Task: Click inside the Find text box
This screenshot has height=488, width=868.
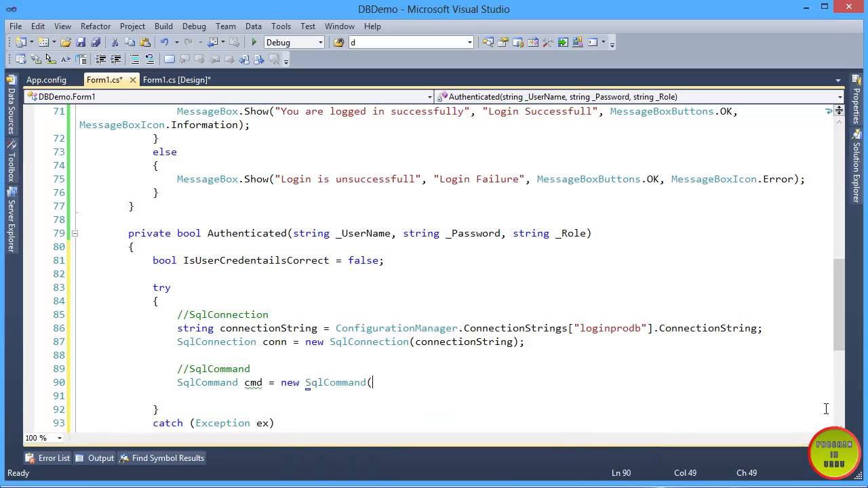Action: (407, 42)
